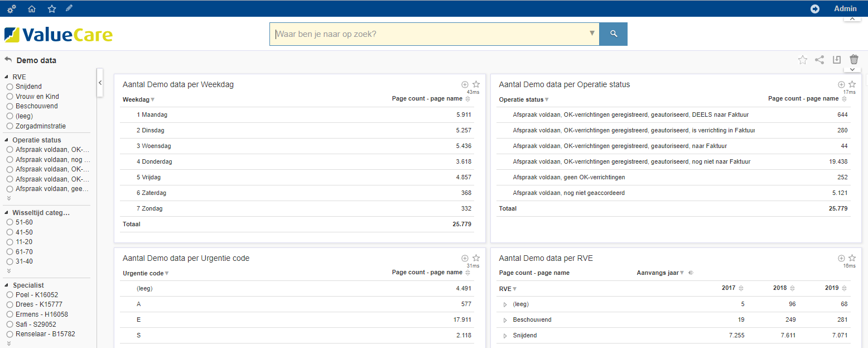Image resolution: width=868 pixels, height=348 pixels.
Task: Collapse the RVE filter section
Action: coord(7,77)
